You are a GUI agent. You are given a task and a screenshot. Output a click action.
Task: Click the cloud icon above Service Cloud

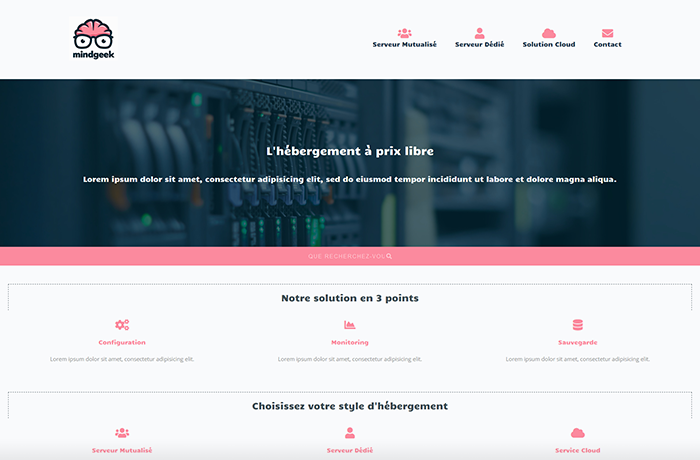coord(578,433)
